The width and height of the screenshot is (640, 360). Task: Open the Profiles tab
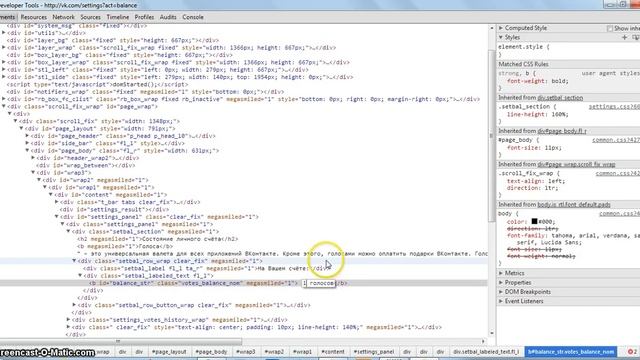click(x=144, y=17)
